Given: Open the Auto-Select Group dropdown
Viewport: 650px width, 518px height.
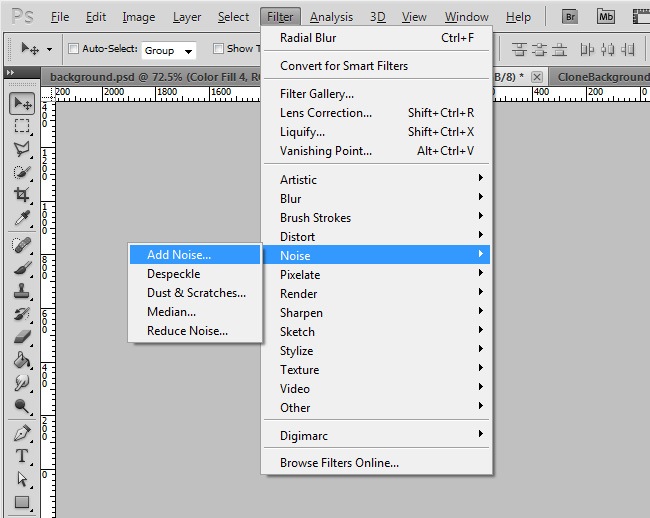Looking at the screenshot, I should (x=168, y=50).
